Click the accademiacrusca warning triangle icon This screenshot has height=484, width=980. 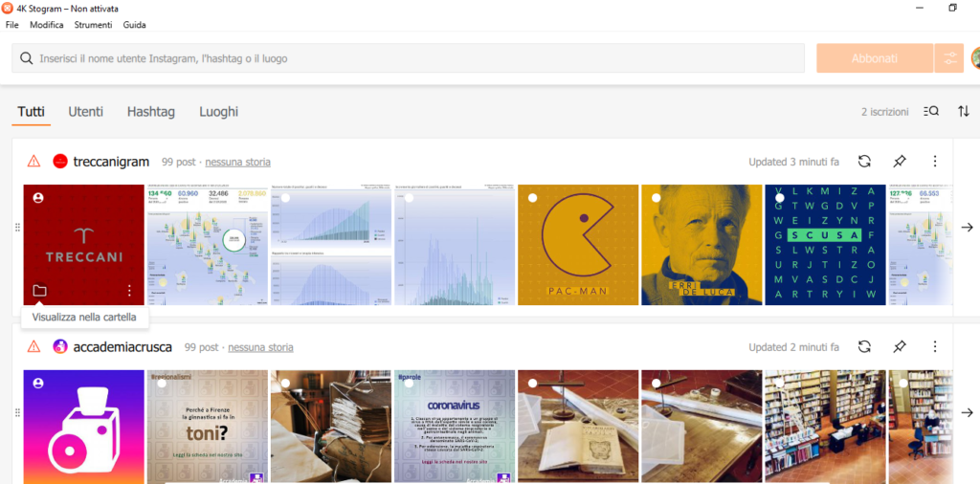pos(33,346)
